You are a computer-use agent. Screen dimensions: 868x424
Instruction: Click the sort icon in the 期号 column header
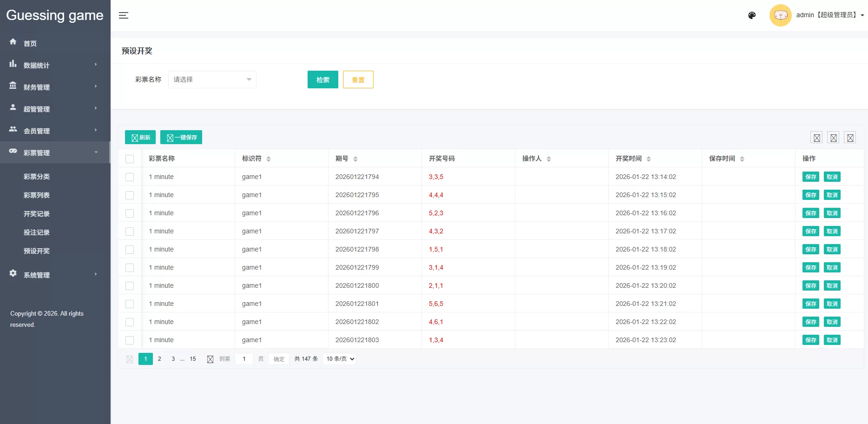click(x=355, y=158)
